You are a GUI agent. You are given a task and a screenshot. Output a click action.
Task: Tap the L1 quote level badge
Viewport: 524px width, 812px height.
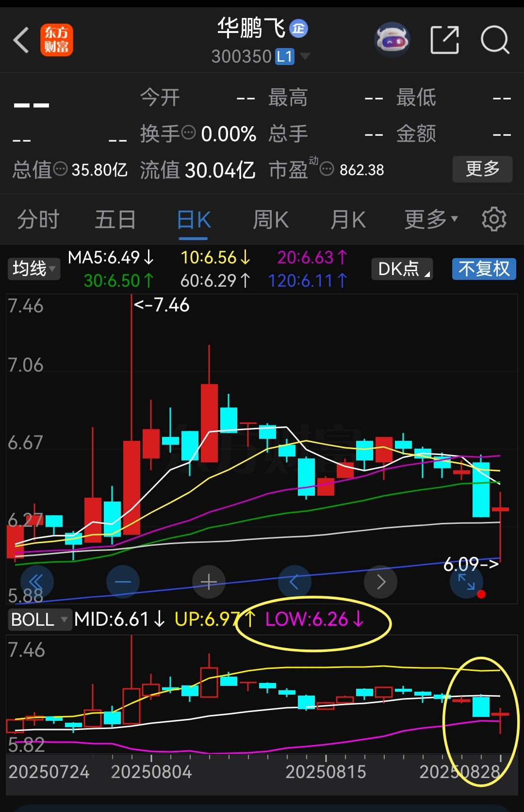[x=285, y=57]
